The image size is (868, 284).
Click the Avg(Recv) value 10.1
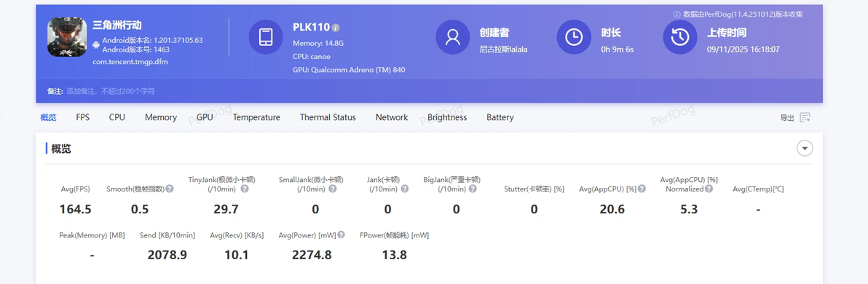[x=237, y=255]
